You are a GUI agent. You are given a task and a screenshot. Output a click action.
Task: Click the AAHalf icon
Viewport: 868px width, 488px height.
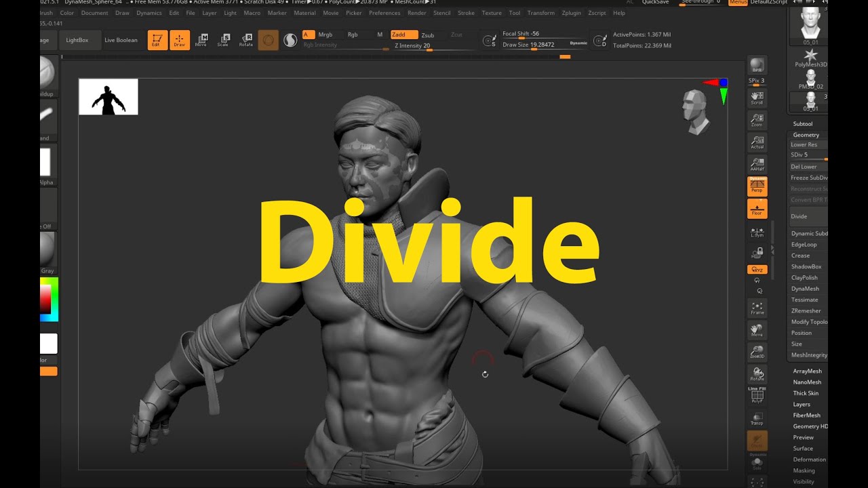757,164
